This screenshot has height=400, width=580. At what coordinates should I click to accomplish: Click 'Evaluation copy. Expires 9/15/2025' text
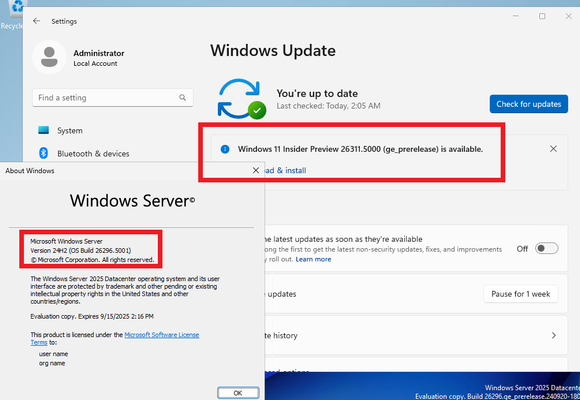coord(92,316)
